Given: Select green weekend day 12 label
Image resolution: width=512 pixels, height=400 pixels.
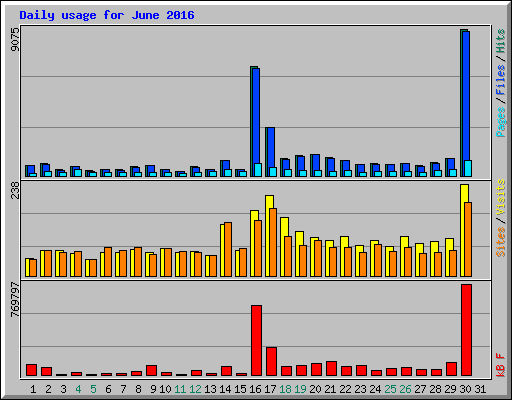Looking at the screenshot, I should click(x=195, y=389).
